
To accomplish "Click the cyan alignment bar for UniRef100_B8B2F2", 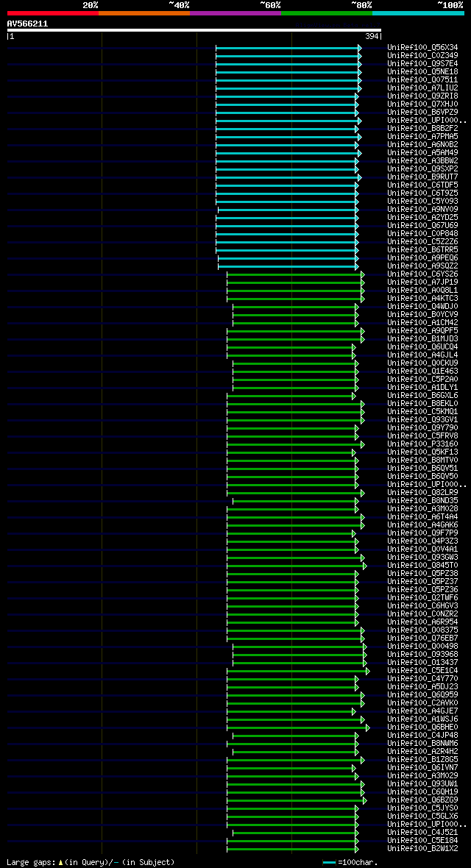I will 287,129.
